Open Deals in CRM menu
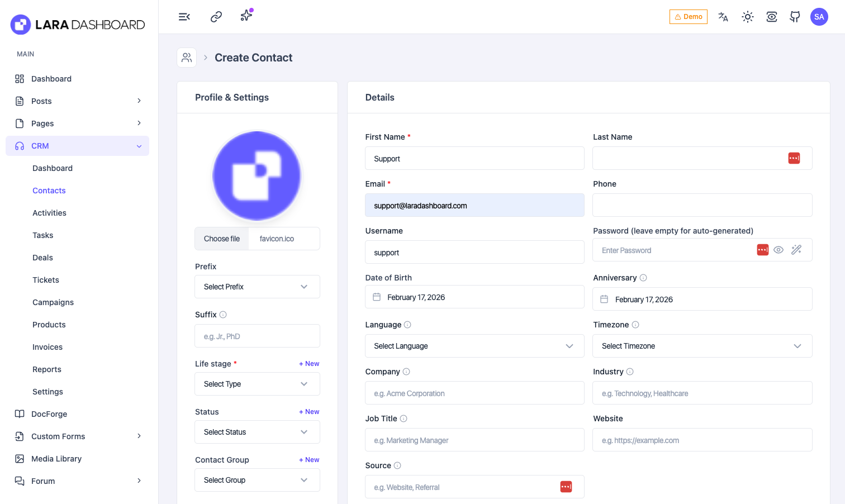The width and height of the screenshot is (845, 504). (x=42, y=258)
